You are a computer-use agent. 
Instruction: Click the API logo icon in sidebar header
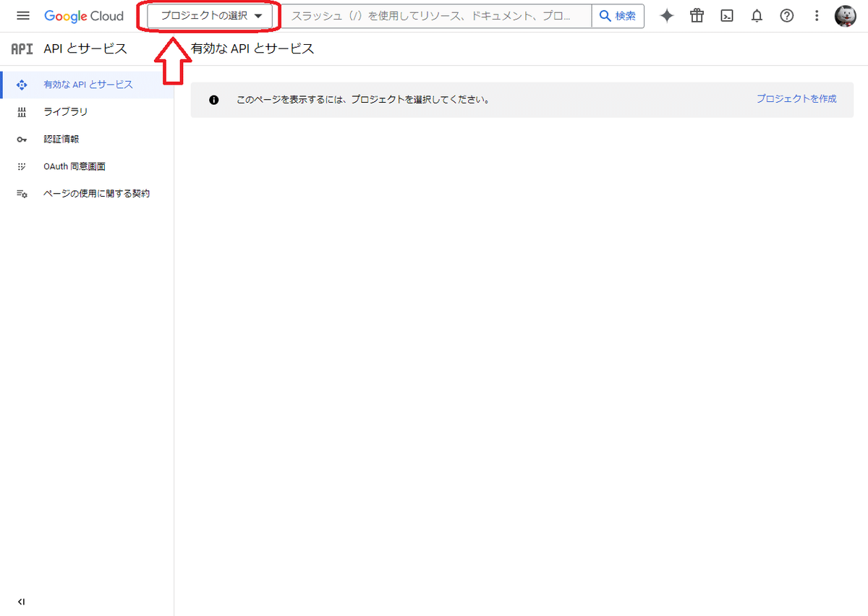click(x=22, y=49)
